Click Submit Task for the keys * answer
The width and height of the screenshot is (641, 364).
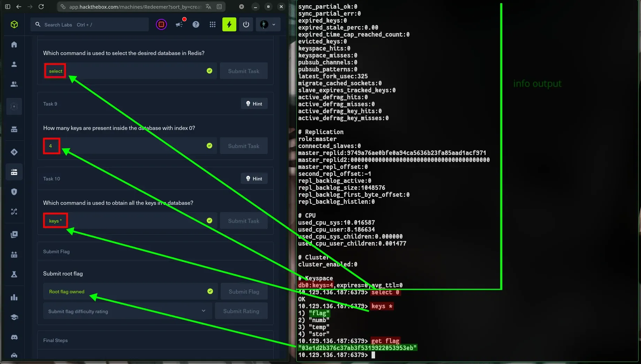244,221
